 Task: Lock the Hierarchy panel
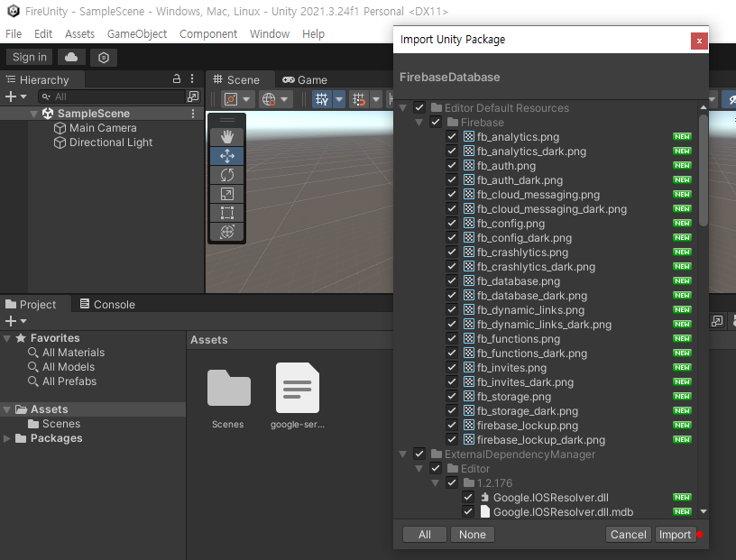177,78
